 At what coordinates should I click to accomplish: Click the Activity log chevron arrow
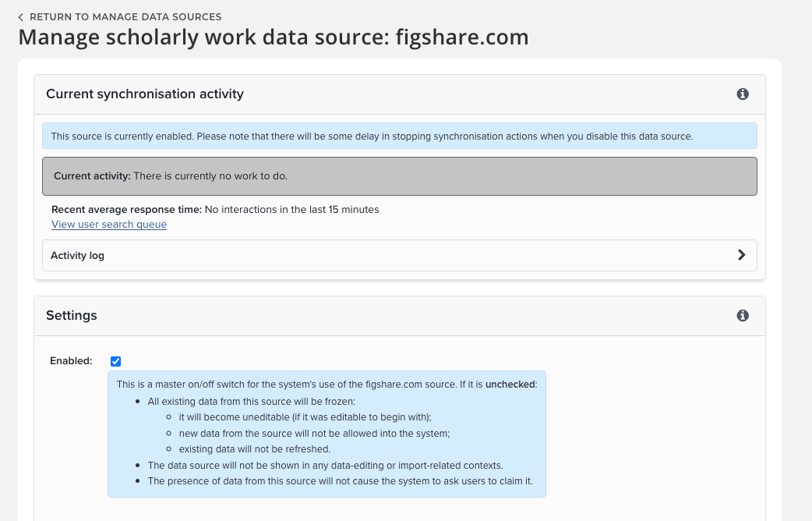click(x=741, y=255)
